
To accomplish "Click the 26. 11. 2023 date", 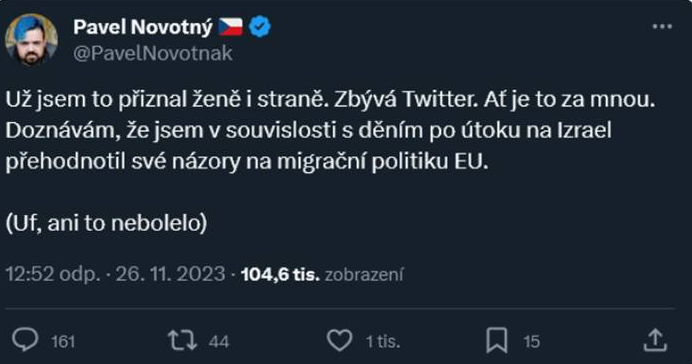I will click(170, 274).
